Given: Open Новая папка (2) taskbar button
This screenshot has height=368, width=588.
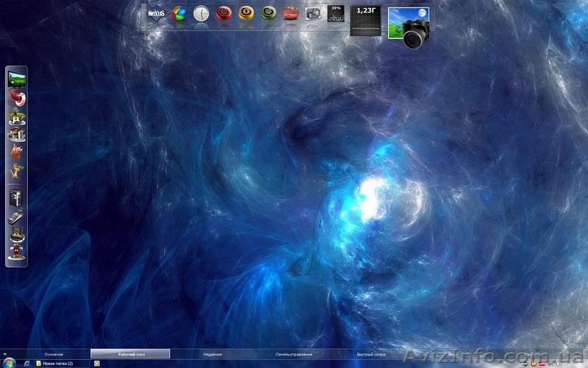Looking at the screenshot, I should coord(59,364).
